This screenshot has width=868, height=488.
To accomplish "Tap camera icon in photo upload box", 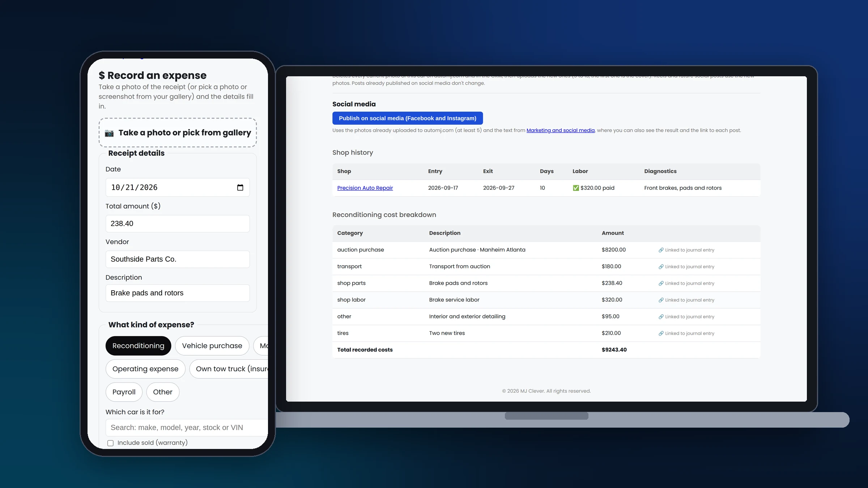I will (109, 133).
